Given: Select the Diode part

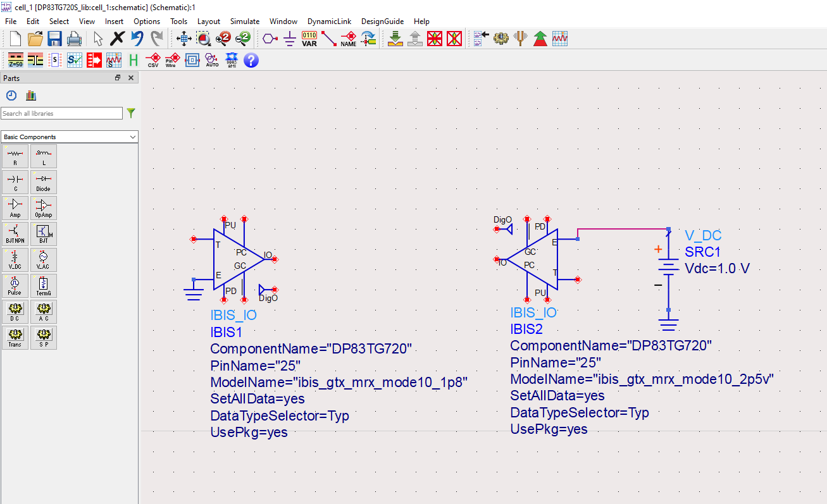Looking at the screenshot, I should [44, 182].
